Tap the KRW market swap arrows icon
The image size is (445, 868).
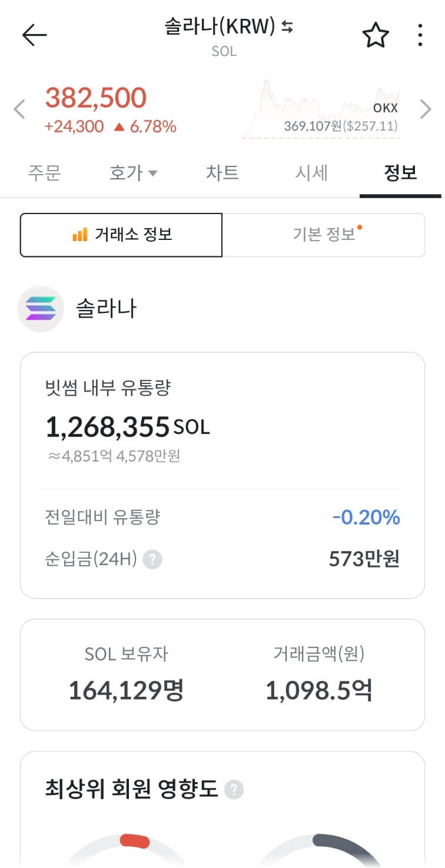pos(287,27)
